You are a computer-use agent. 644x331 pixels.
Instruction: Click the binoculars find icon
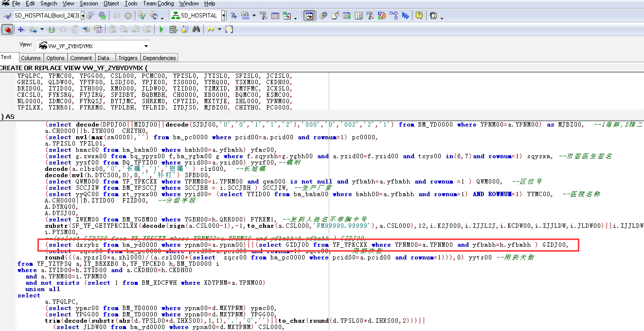tap(197, 30)
